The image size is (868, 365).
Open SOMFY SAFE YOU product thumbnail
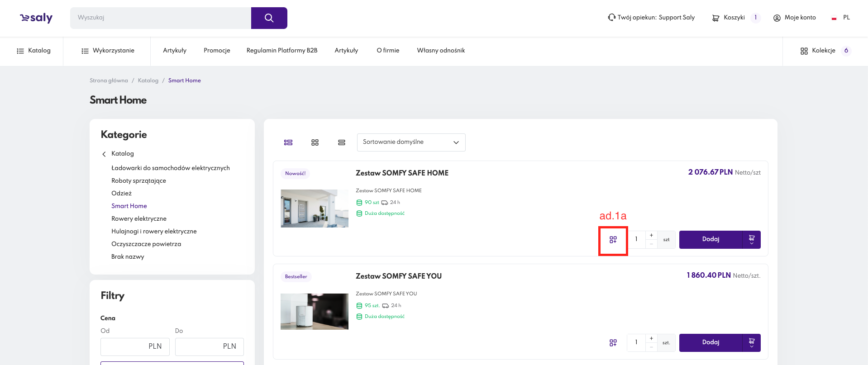coord(315,312)
